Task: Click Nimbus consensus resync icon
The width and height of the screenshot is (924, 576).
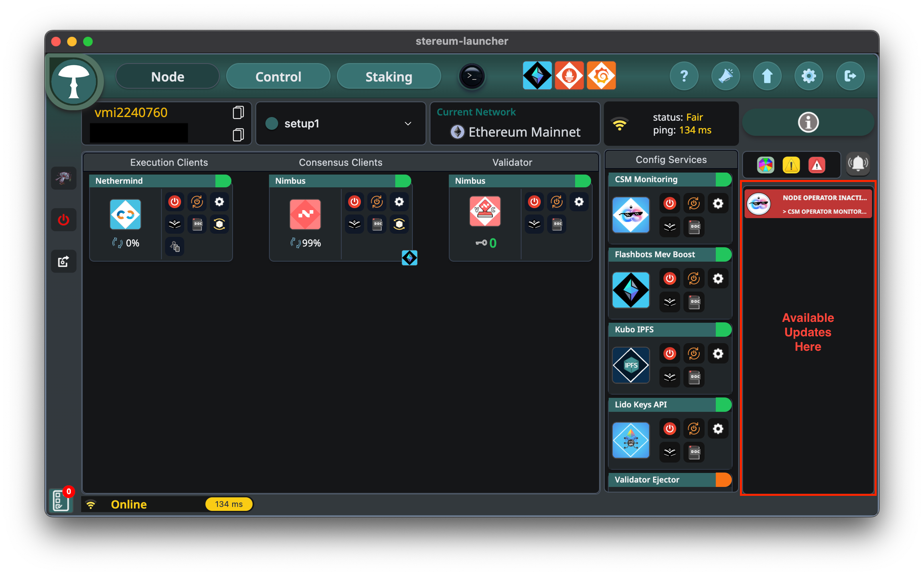Action: point(399,224)
